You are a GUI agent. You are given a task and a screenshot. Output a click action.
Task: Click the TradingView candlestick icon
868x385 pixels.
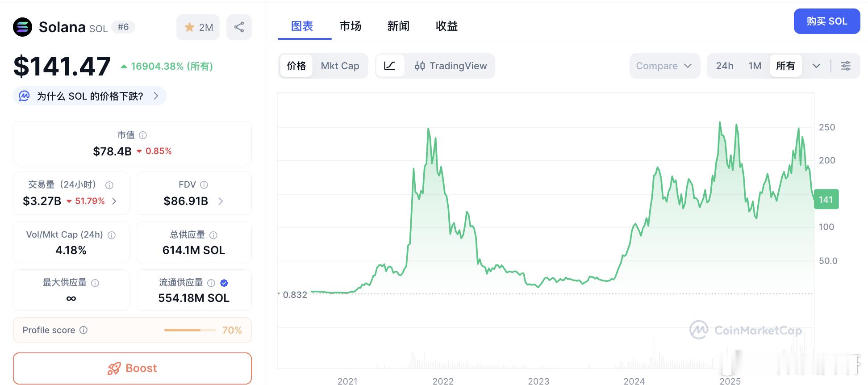pos(420,66)
